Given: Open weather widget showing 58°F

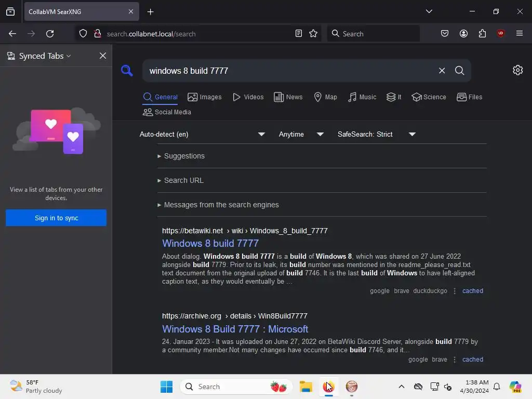Looking at the screenshot, I should coord(36,387).
